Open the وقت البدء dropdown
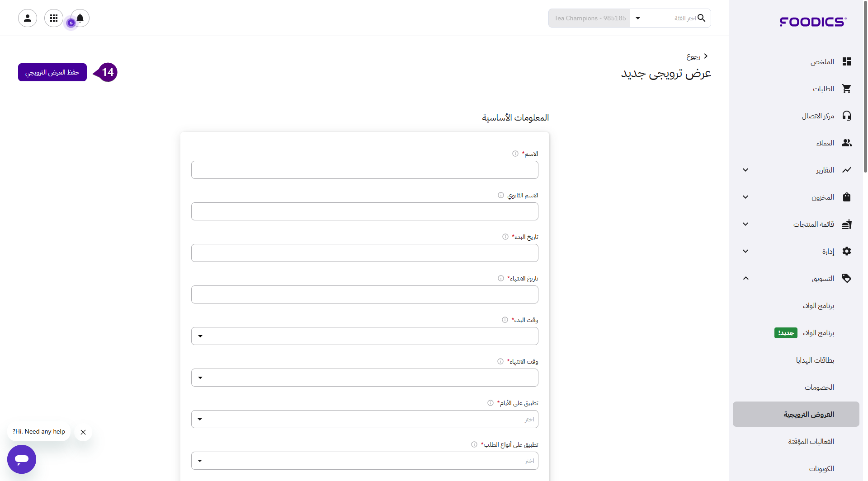868x481 pixels. [364, 336]
